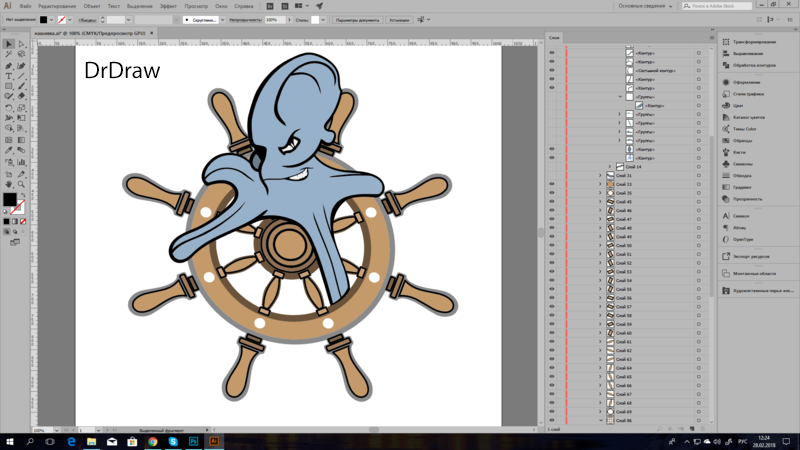The width and height of the screenshot is (800, 450).
Task: Select the Eraser tool
Action: point(21,96)
